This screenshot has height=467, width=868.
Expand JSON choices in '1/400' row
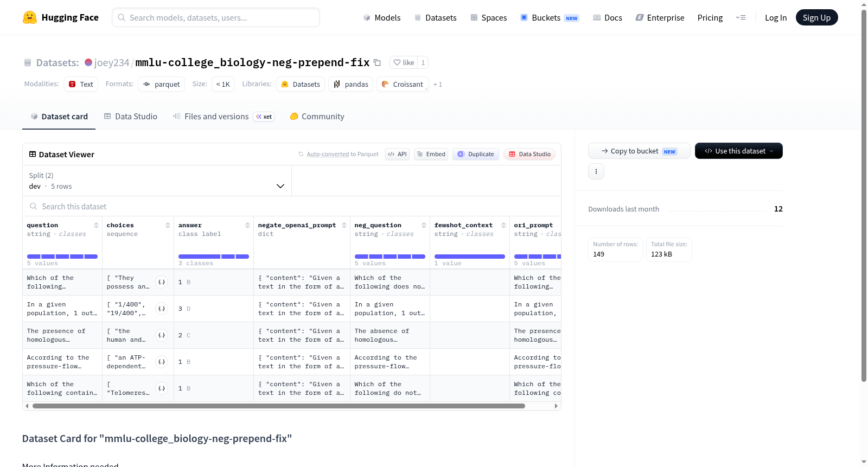162,309
